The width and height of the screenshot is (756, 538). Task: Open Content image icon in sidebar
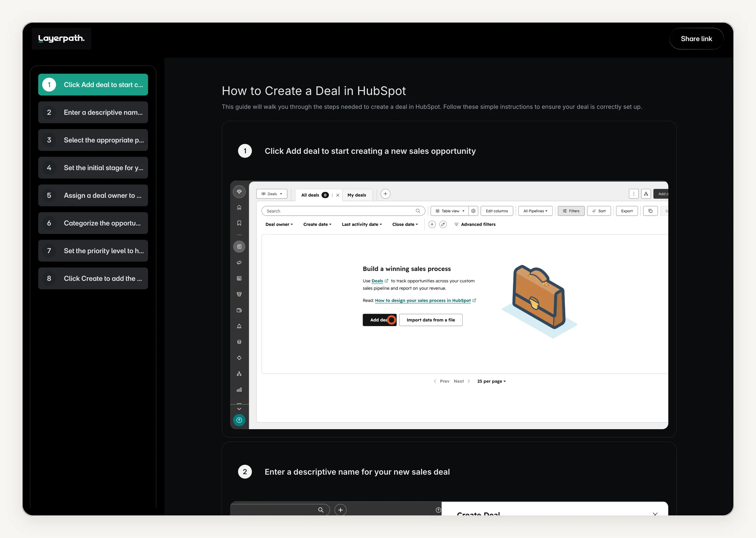[x=239, y=278]
